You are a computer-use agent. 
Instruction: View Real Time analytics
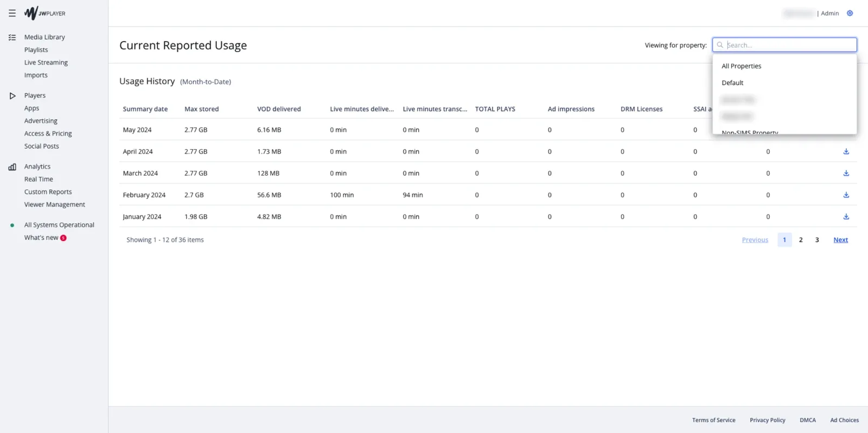[39, 180]
